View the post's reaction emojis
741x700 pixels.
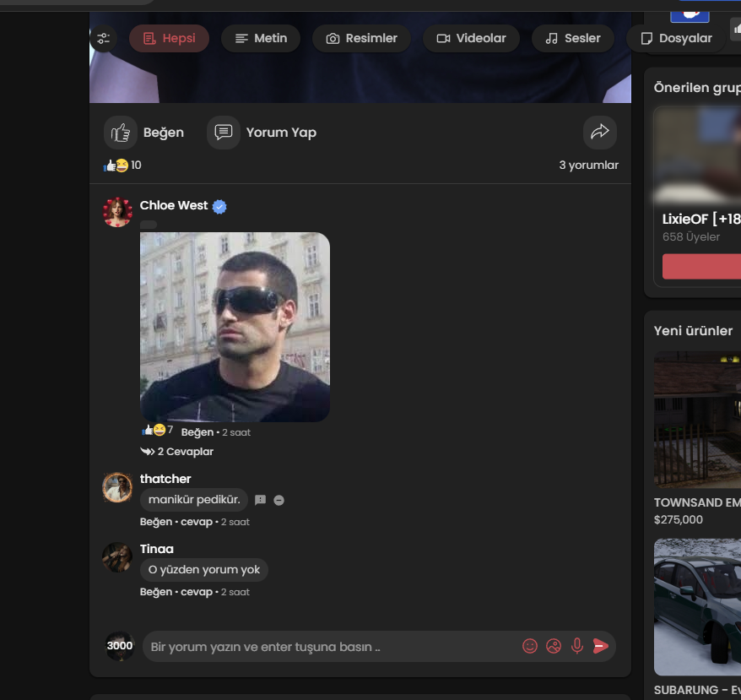[116, 165]
